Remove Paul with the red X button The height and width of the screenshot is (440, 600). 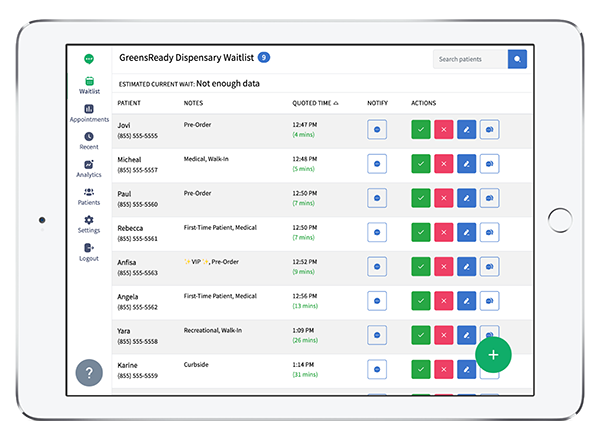click(444, 198)
